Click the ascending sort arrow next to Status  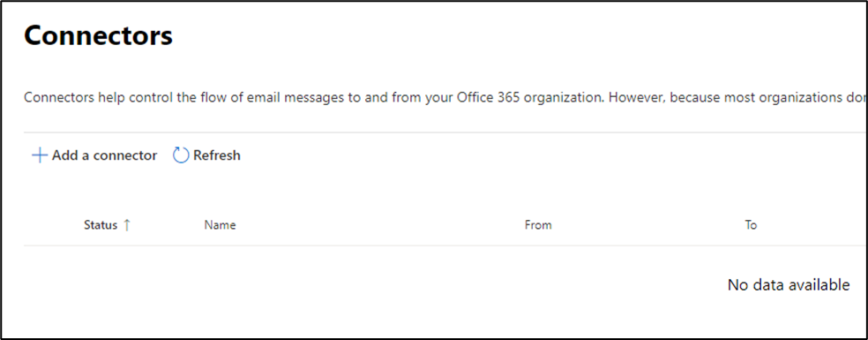tap(127, 224)
